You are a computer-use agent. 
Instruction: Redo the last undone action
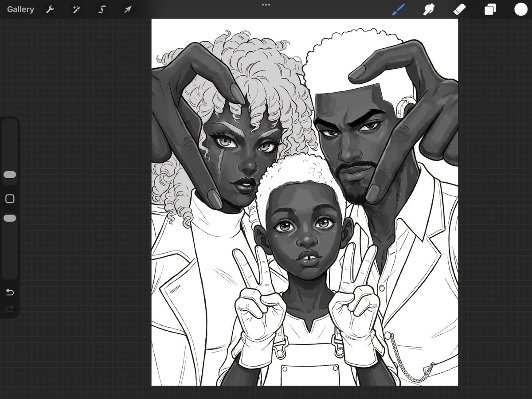click(10, 308)
